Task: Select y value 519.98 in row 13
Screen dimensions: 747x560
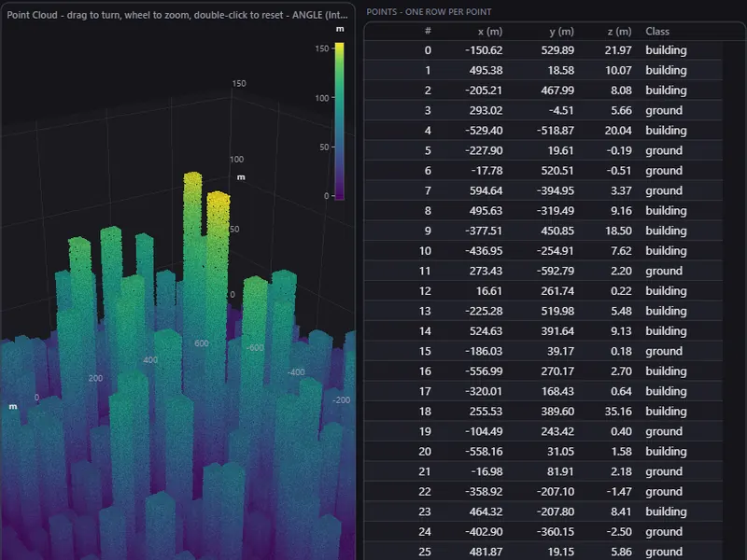Action: click(557, 311)
